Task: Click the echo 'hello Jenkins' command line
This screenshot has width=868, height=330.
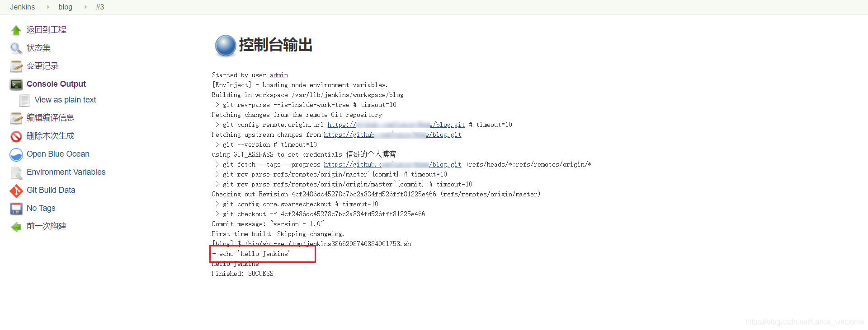Action: click(x=251, y=254)
